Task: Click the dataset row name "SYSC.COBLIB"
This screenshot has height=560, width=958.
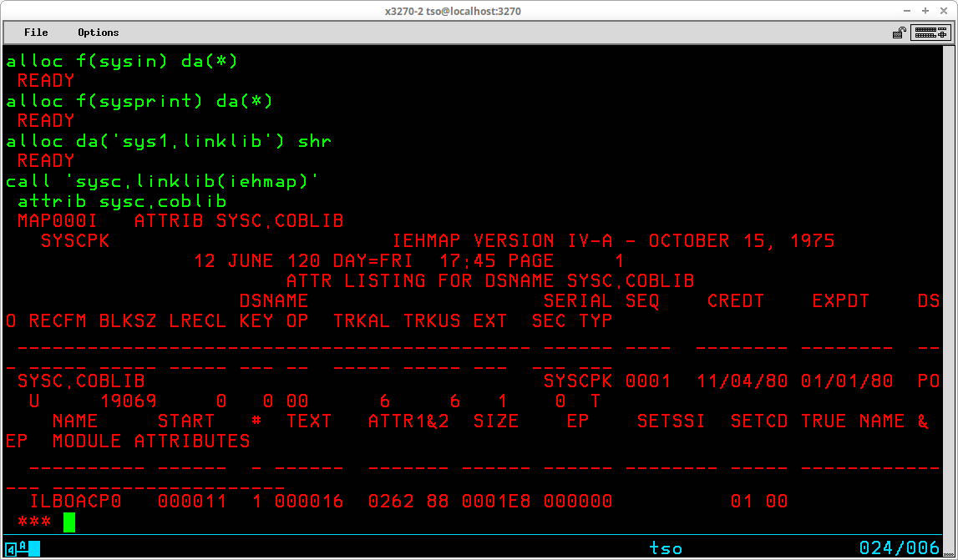Action: (x=81, y=381)
